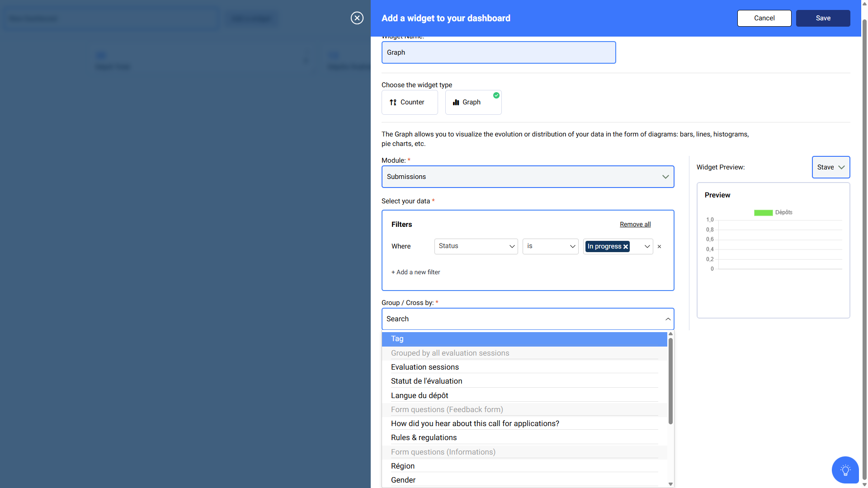
Task: Click the green Dépôts legend swatch
Action: click(763, 213)
